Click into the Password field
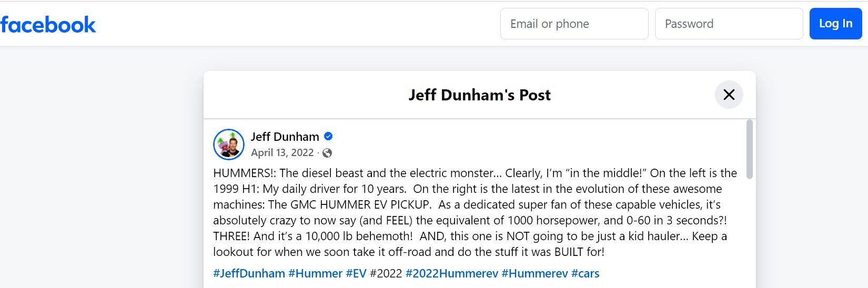This screenshot has width=868, height=288. [x=729, y=24]
